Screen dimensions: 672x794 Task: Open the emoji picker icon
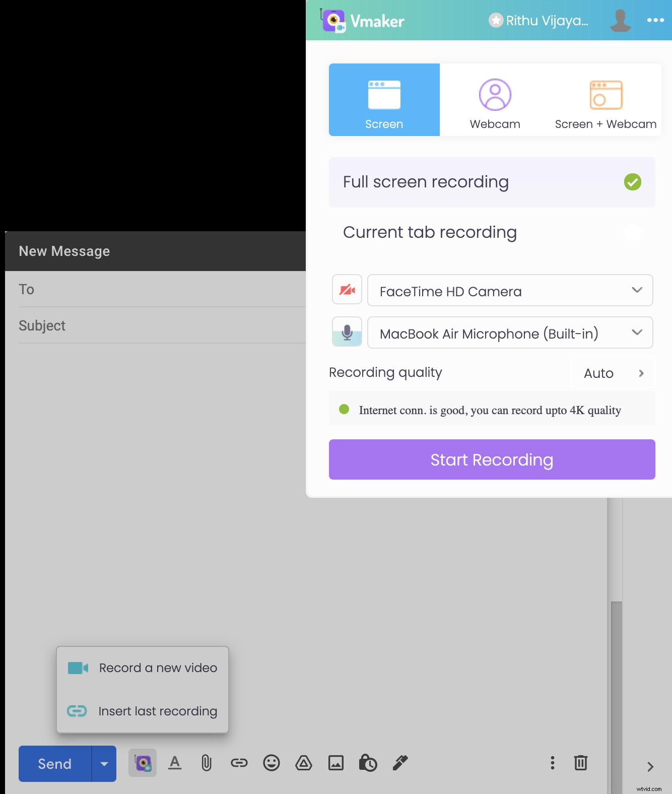tap(272, 763)
